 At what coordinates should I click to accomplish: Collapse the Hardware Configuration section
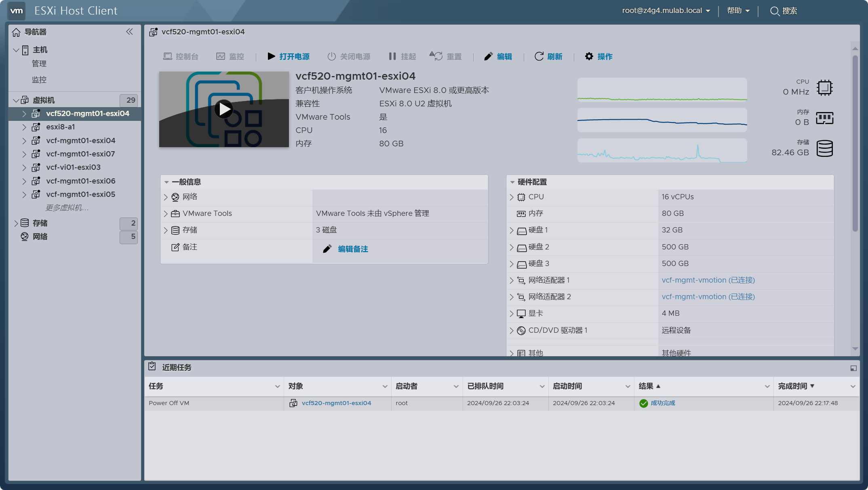point(512,182)
